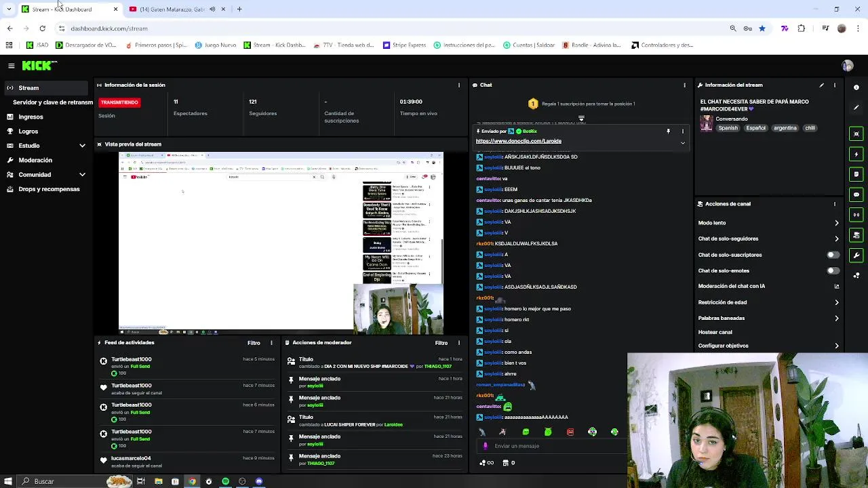Click the wrench icon in right sidebar
Screen dimensions: 868x488
(856, 256)
